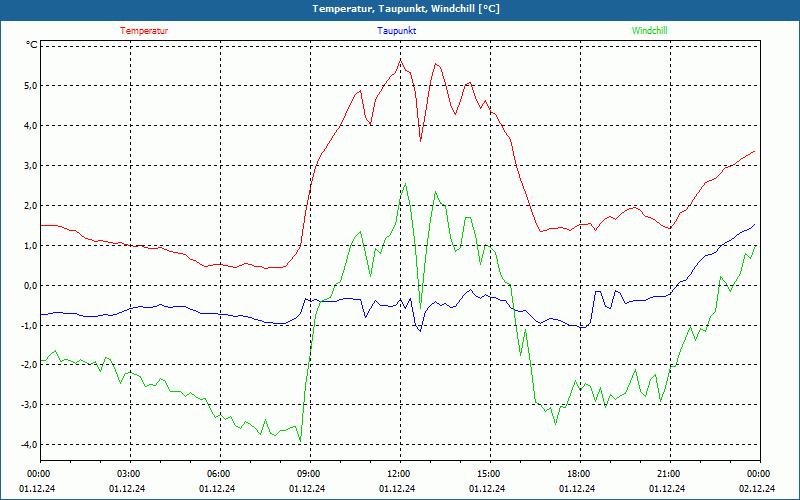Click the '01.12.24' date under '18:00'
Image resolution: width=800 pixels, height=500 pixels.
click(x=577, y=488)
